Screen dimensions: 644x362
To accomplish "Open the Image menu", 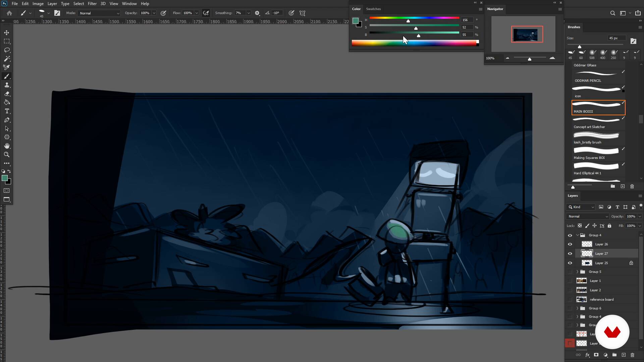I will point(38,4).
